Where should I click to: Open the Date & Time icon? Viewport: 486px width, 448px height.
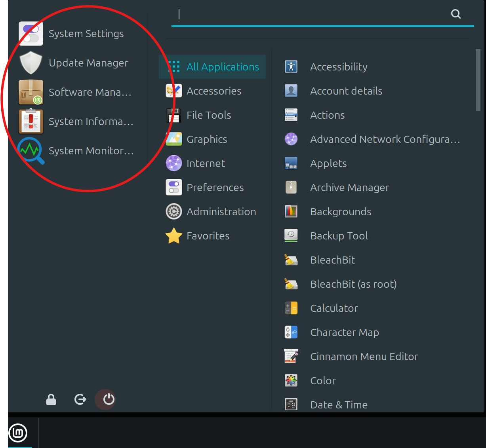coord(291,404)
